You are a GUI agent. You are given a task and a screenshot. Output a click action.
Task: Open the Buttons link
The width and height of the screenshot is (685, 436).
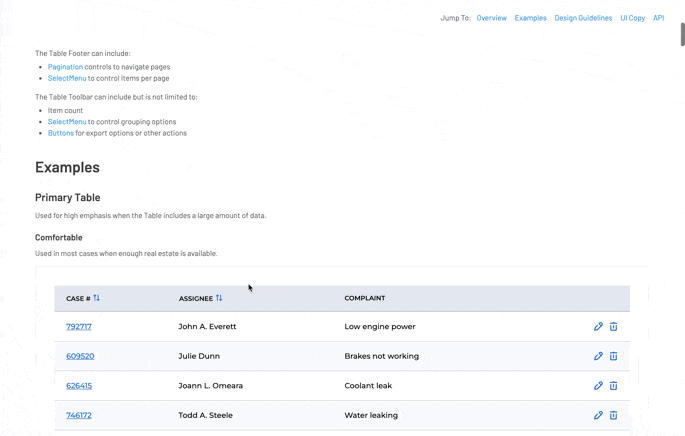click(x=61, y=133)
